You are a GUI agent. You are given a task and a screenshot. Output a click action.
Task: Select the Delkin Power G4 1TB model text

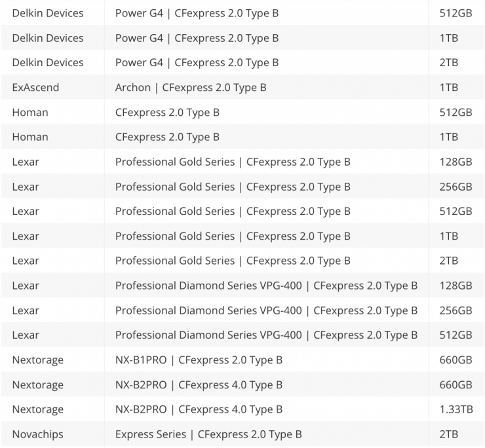197,37
